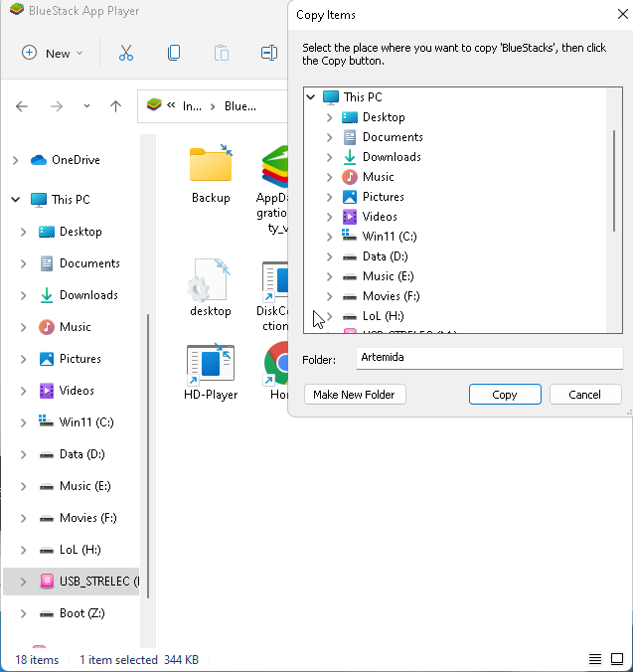
Task: Click the In... breadcrumb in address bar
Action: (192, 105)
